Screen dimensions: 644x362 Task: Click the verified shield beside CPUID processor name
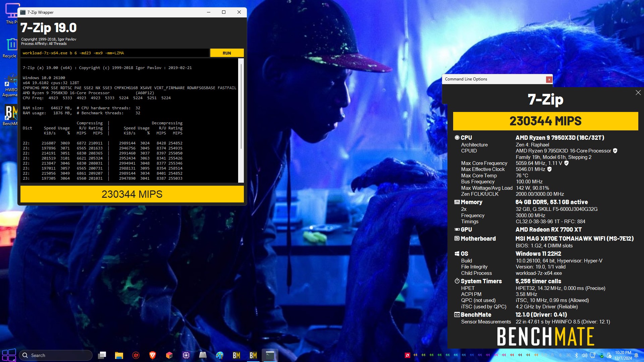tap(615, 151)
